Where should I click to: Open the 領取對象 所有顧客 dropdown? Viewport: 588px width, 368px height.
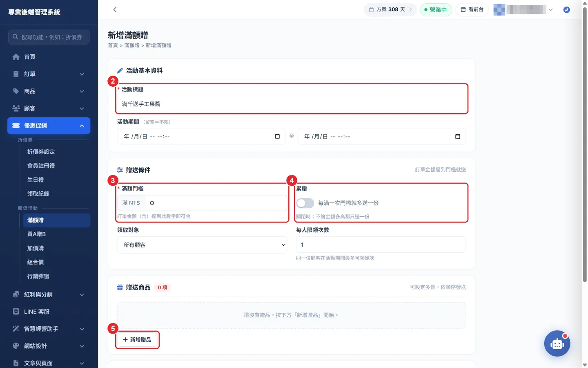point(202,245)
